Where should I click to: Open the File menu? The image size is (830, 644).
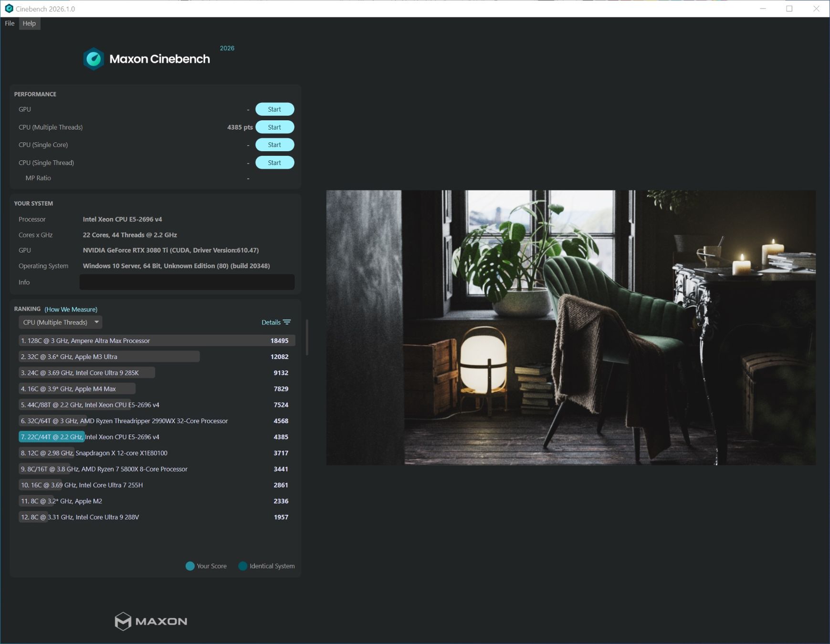(x=10, y=23)
